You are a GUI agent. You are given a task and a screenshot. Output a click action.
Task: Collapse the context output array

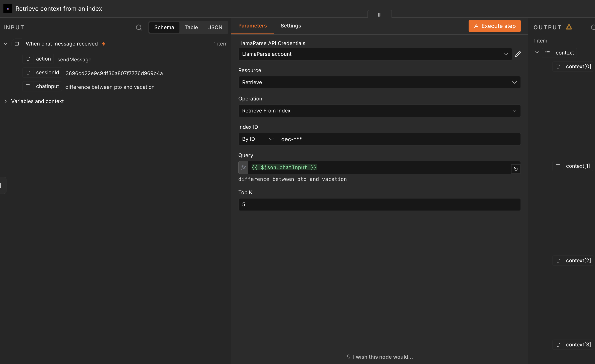(x=537, y=52)
